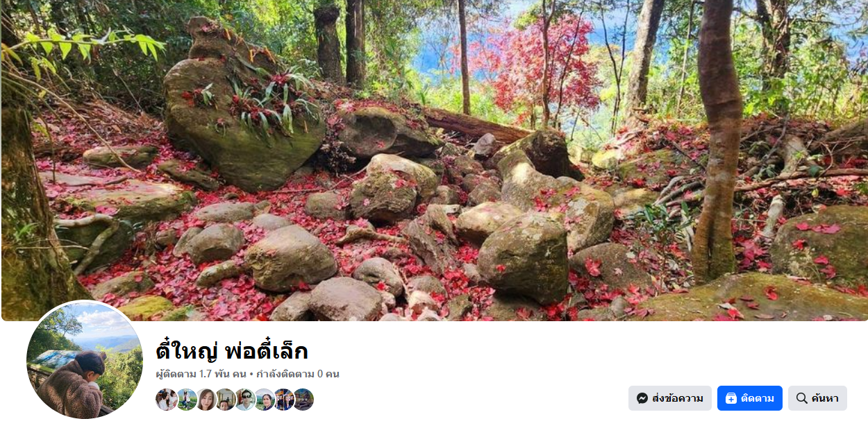The height and width of the screenshot is (428, 868).
Task: Click the page name ตี๋ใหญ่ พ่อตี๋เล็ก
Action: pyautogui.click(x=232, y=351)
